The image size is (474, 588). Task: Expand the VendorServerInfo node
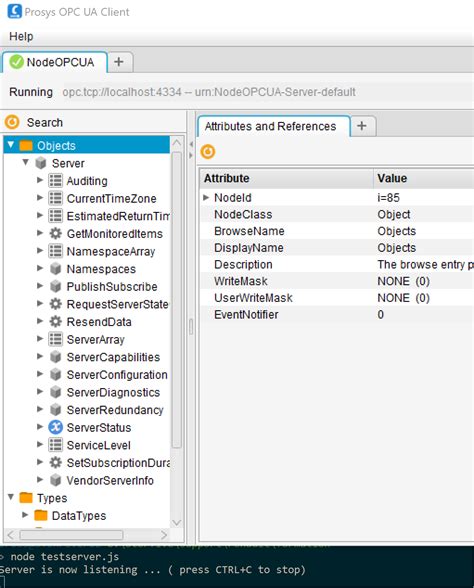pyautogui.click(x=40, y=480)
